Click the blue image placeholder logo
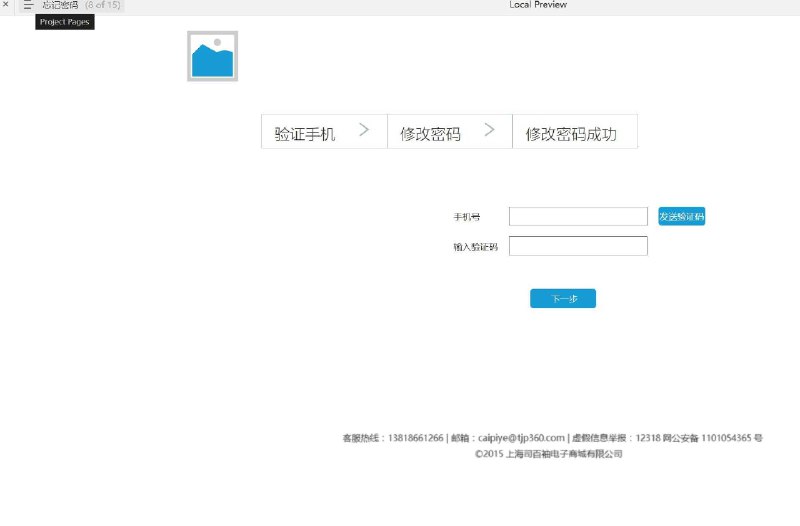Screen dimensions: 800x526 212,56
